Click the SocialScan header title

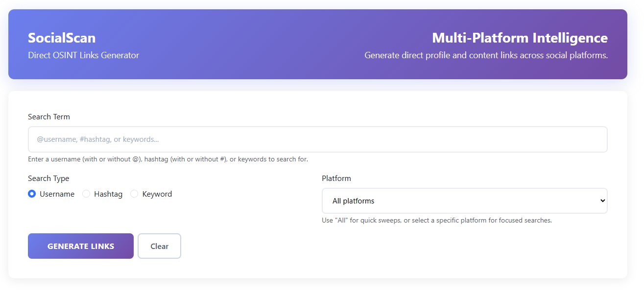pyautogui.click(x=62, y=38)
